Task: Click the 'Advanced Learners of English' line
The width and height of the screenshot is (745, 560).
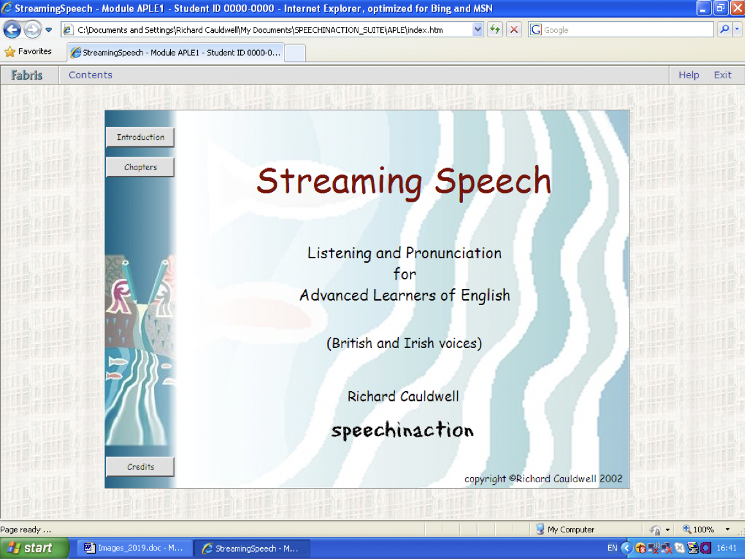Action: (405, 295)
